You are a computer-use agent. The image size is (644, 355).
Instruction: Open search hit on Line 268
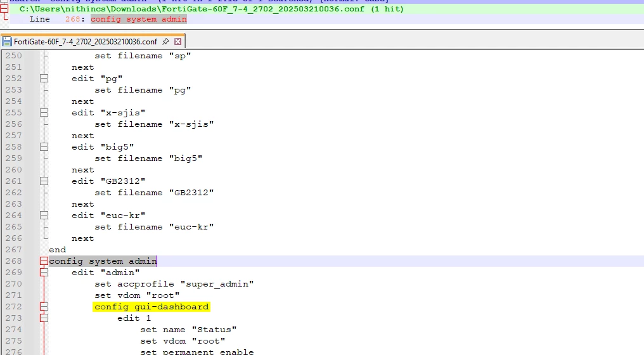[138, 20]
